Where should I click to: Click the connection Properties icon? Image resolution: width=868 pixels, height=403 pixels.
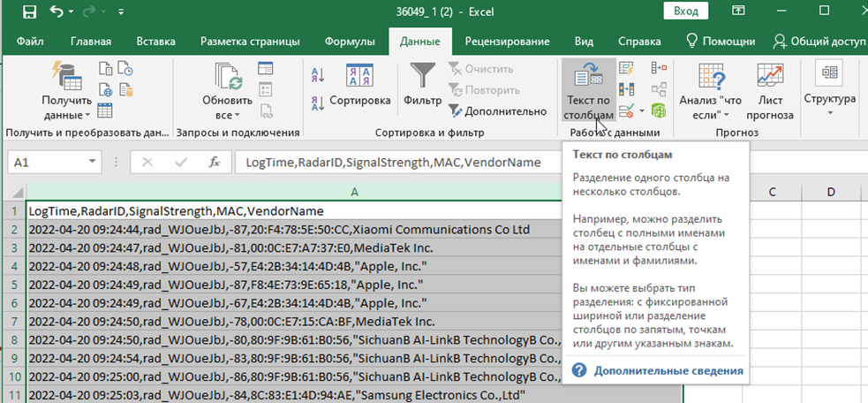[x=266, y=89]
